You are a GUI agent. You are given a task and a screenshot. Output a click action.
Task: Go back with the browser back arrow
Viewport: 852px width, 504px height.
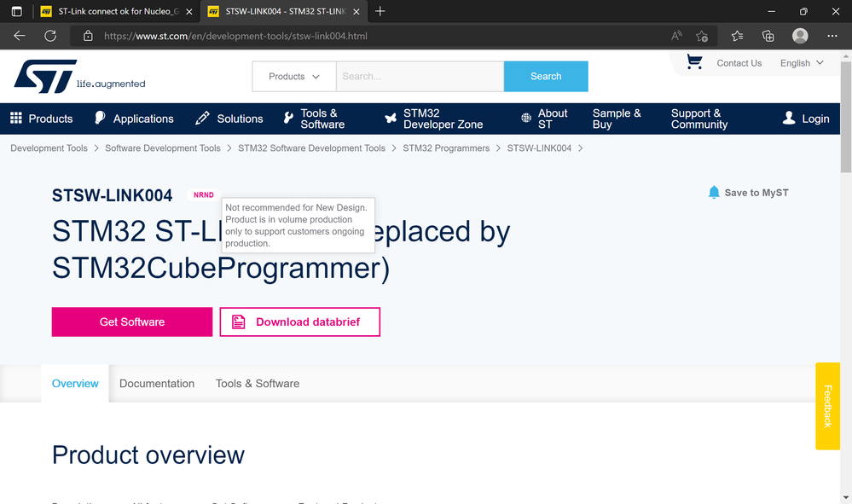tap(20, 36)
